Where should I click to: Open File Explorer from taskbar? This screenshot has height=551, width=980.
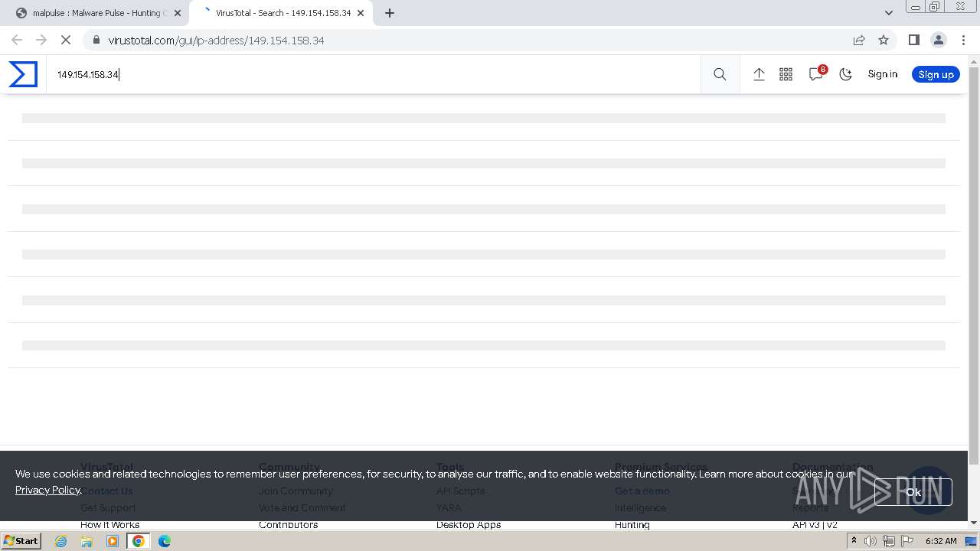click(x=87, y=541)
